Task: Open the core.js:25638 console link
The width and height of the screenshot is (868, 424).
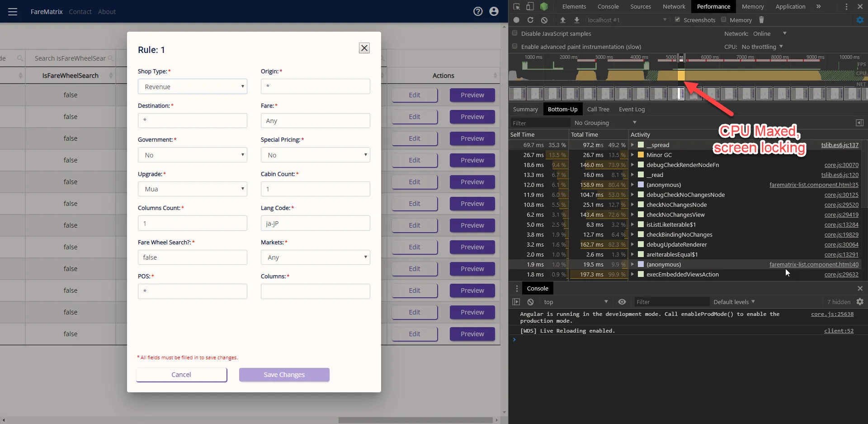Action: pos(832,314)
